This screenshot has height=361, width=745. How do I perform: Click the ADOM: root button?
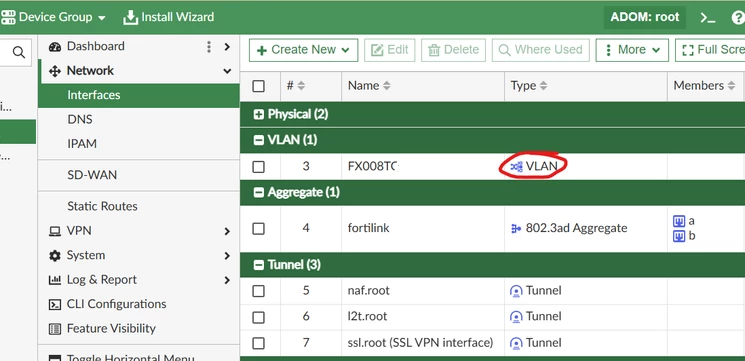point(645,18)
